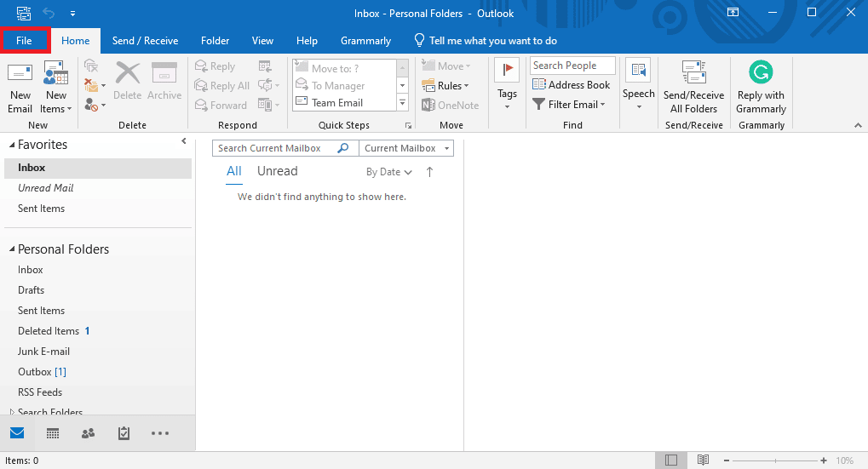Switch to the Send / Receive tab

point(145,41)
